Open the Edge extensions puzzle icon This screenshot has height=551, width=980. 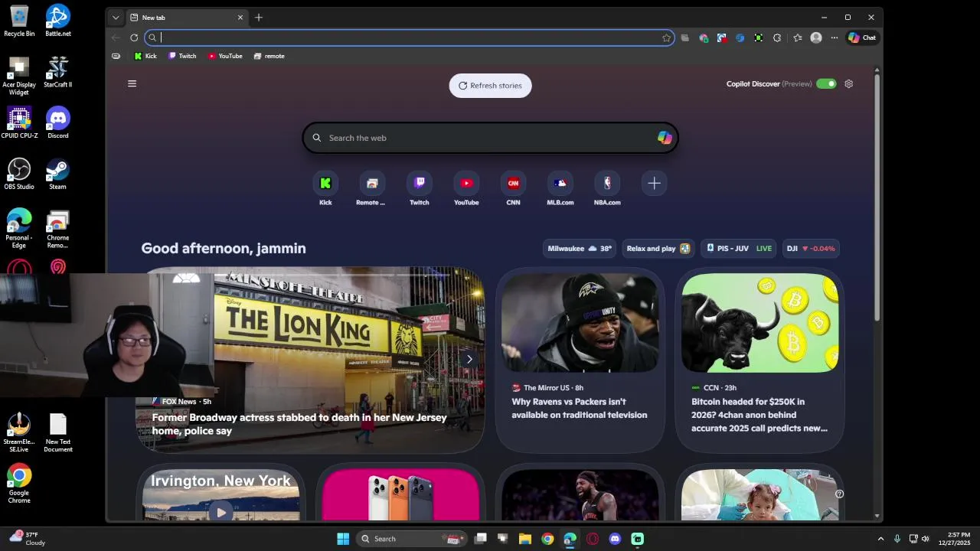pos(777,37)
